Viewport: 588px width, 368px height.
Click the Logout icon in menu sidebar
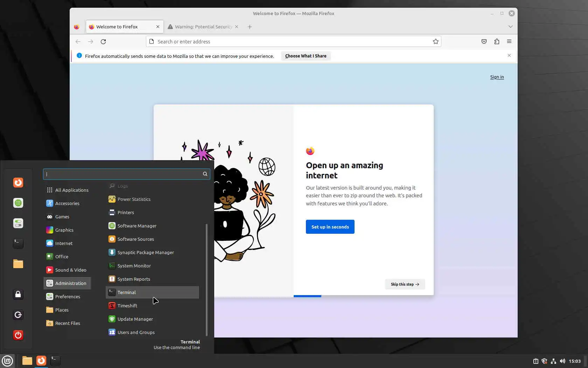[x=18, y=315]
